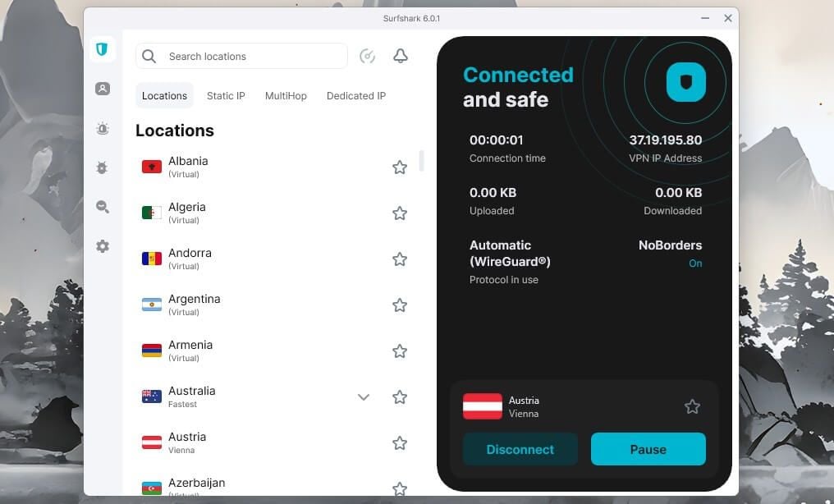Switch to the Locations tab
The image size is (834, 504).
tap(164, 96)
